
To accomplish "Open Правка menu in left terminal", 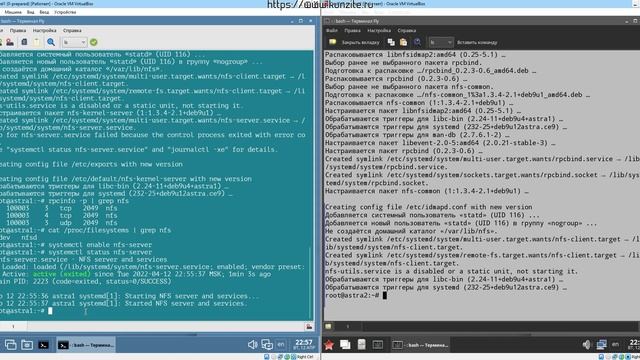I will [x=18, y=31].
